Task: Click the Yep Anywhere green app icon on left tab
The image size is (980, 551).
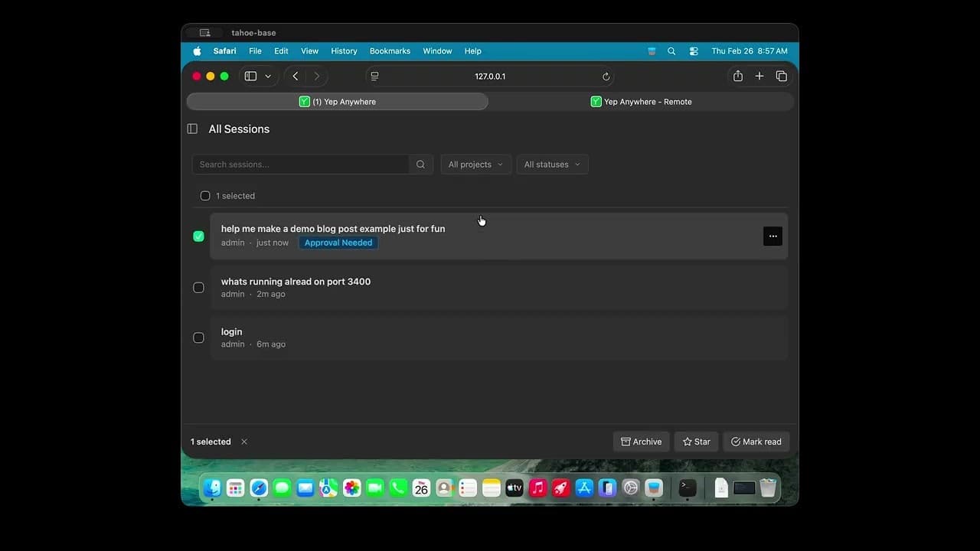Action: point(305,101)
